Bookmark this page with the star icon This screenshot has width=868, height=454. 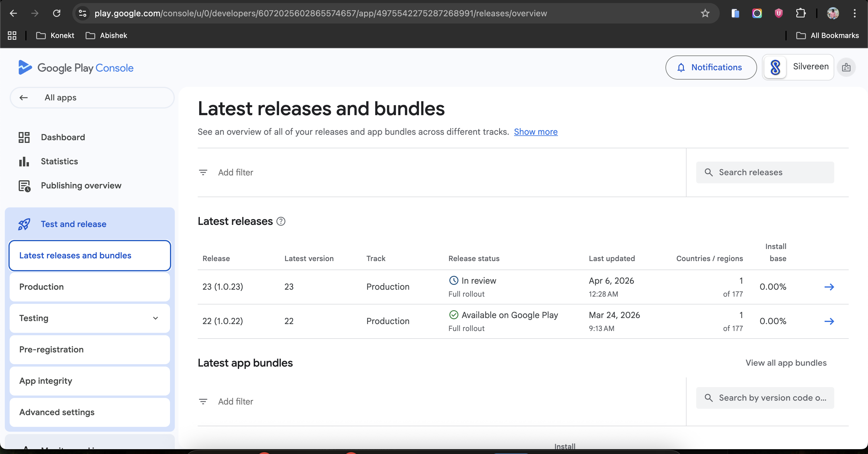(x=705, y=14)
